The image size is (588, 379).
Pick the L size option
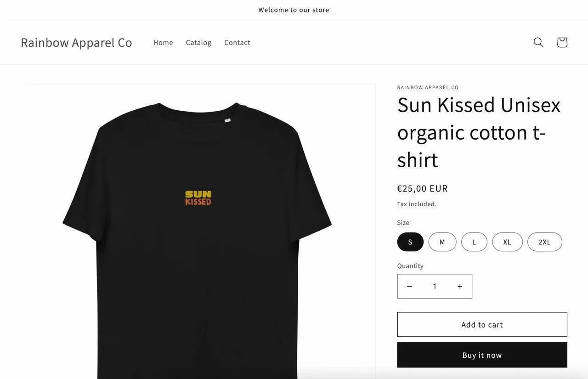[x=474, y=242]
